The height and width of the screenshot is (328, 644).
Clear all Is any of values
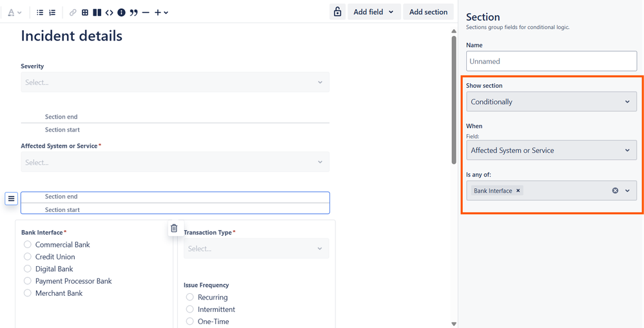(x=615, y=191)
